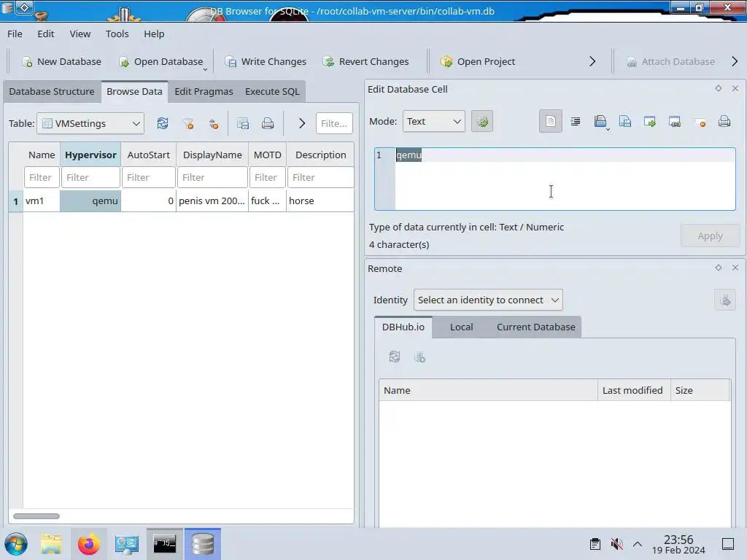Switch to the DBHub.io tab
This screenshot has width=747, height=560.
pos(403,327)
